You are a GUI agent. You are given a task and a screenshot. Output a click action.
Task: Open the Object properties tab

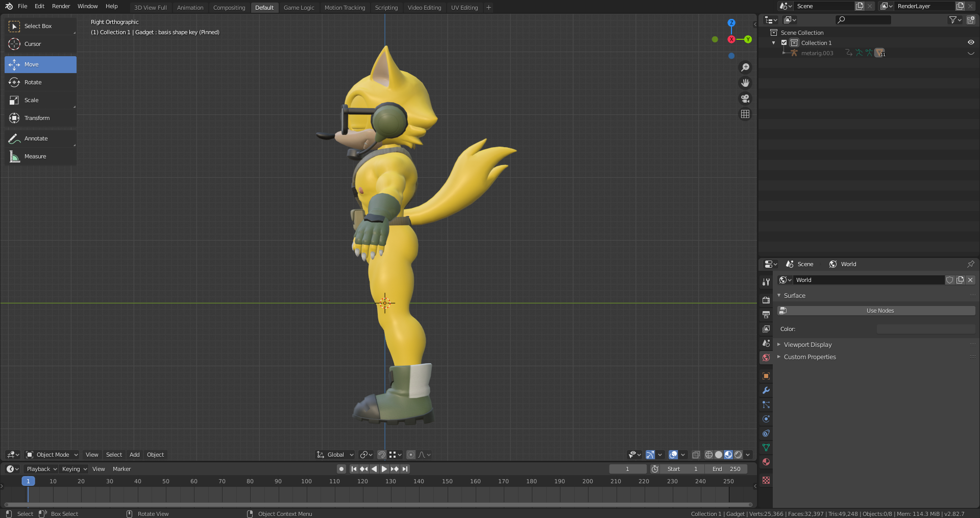(x=766, y=376)
